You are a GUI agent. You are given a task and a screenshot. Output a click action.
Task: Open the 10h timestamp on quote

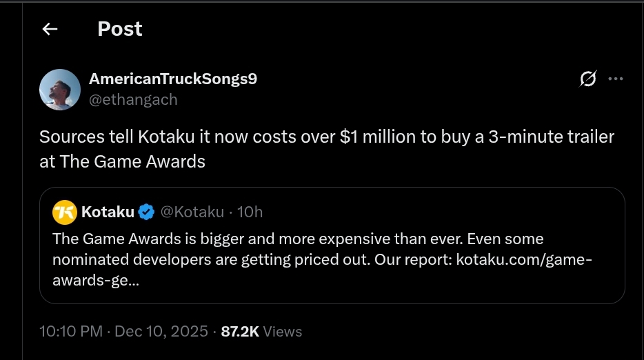(x=250, y=212)
